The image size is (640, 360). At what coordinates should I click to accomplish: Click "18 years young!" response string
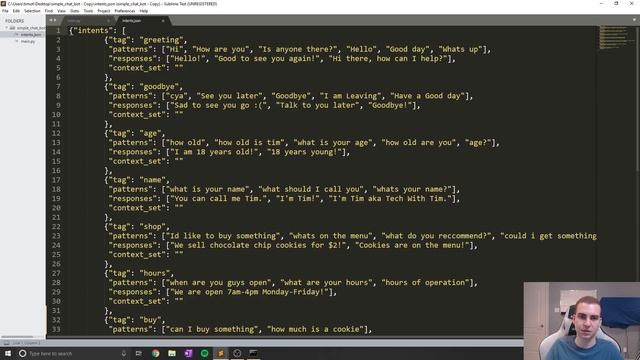coord(304,152)
